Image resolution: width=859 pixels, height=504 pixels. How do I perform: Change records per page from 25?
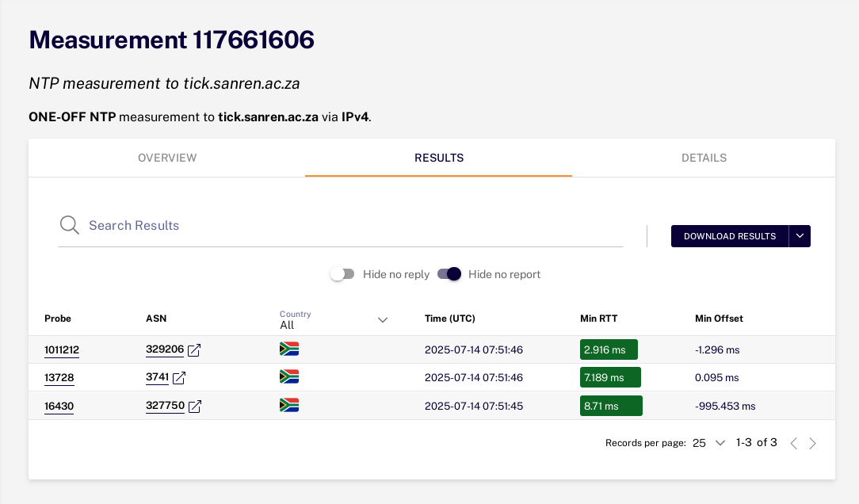point(709,443)
